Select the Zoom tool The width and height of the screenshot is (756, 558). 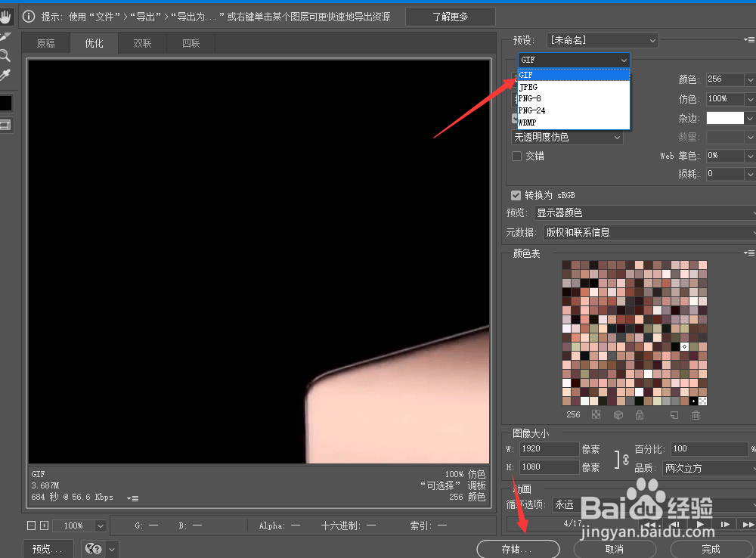point(7,55)
